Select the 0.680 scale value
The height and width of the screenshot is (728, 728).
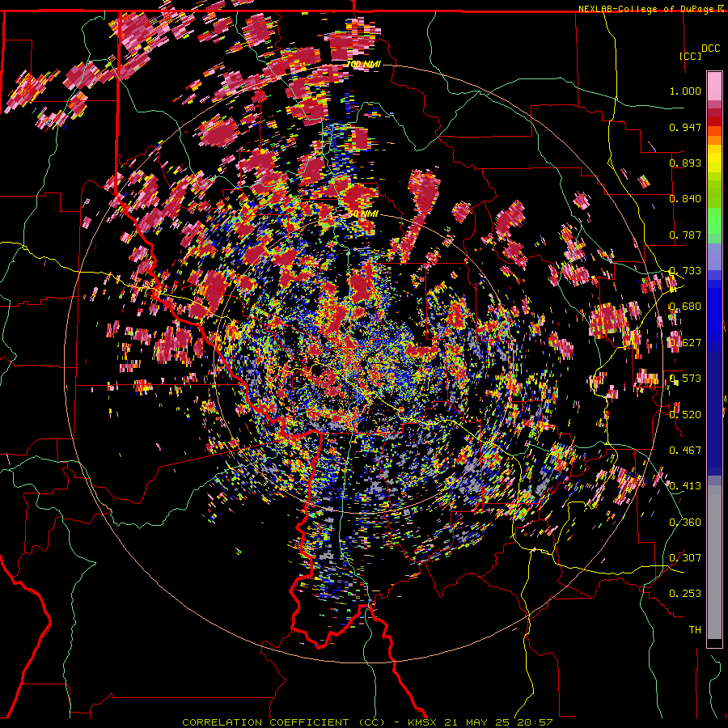point(685,307)
